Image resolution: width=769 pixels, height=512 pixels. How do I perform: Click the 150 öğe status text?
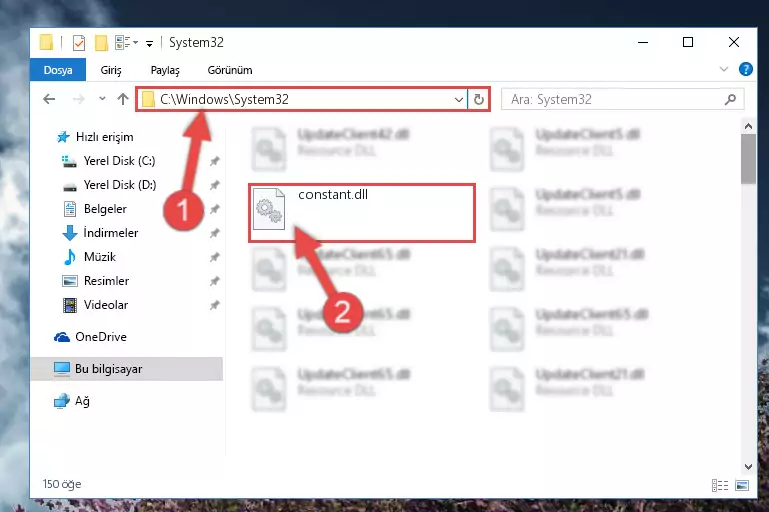(62, 484)
